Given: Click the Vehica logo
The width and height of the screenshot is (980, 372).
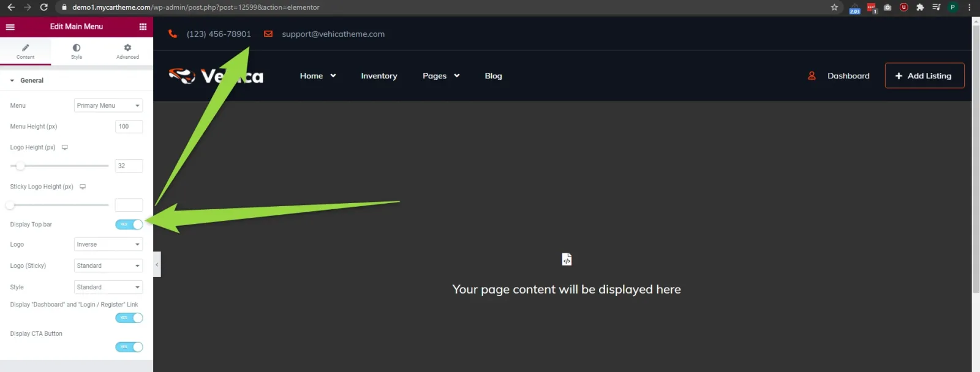Looking at the screenshot, I should click(x=216, y=76).
